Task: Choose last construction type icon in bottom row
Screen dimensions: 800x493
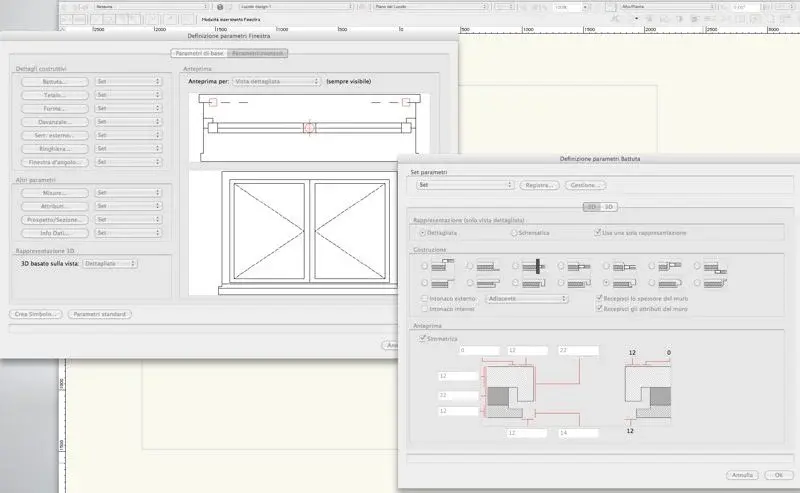Action: [x=712, y=283]
